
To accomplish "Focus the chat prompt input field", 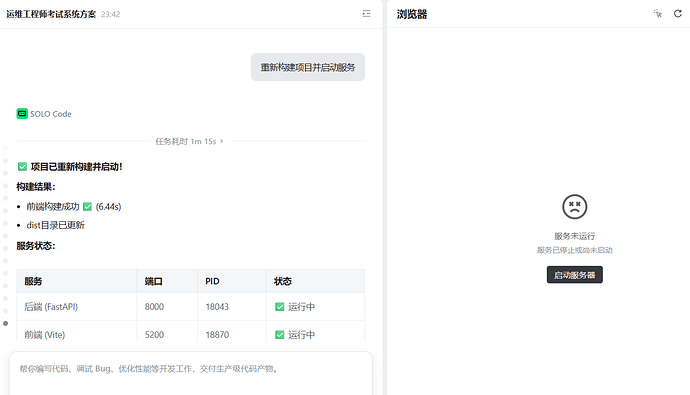I will point(191,373).
